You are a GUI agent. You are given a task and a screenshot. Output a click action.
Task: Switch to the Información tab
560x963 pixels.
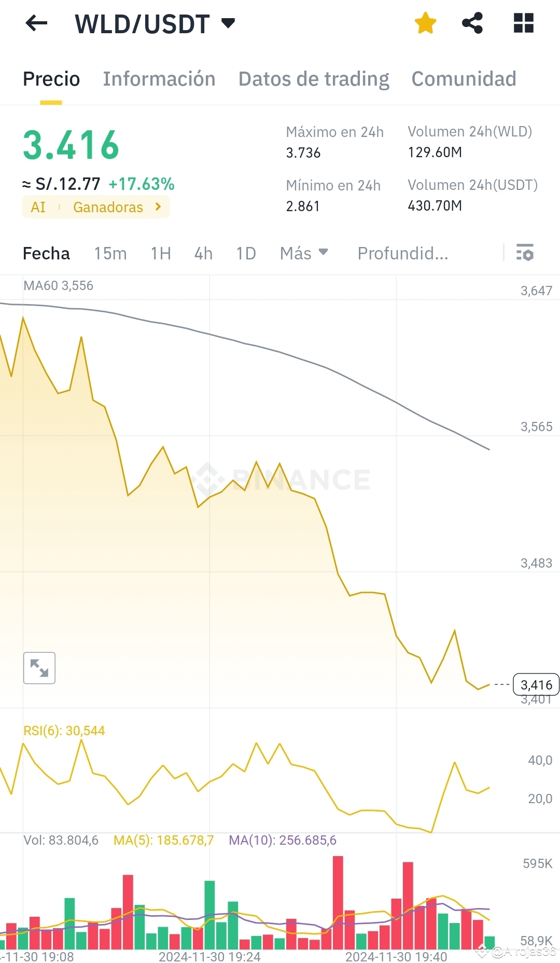(x=159, y=79)
